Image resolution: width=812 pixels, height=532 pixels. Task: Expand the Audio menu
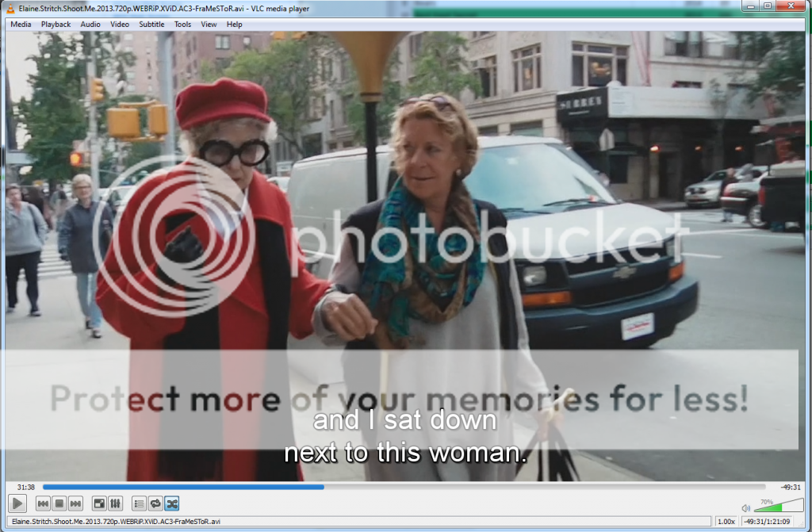[x=90, y=25]
